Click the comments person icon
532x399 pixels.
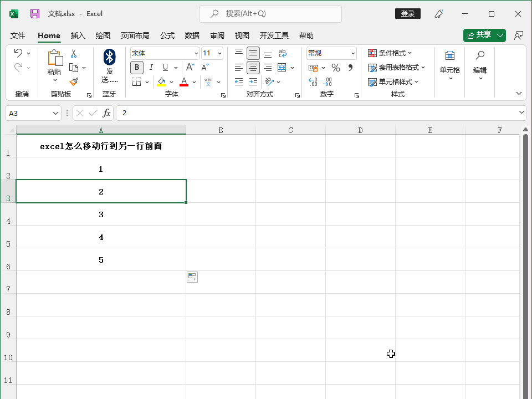(x=519, y=35)
